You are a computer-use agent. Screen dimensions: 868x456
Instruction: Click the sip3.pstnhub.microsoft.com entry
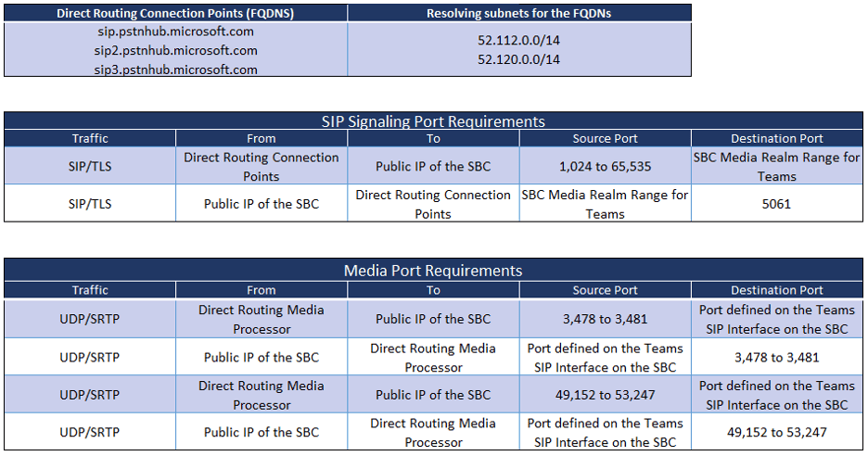click(x=175, y=70)
